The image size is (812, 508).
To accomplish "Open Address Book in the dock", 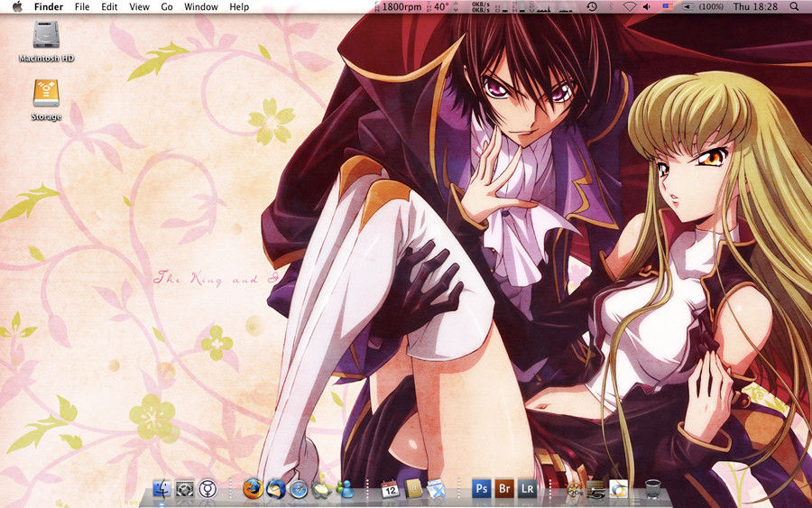I will pyautogui.click(x=413, y=489).
